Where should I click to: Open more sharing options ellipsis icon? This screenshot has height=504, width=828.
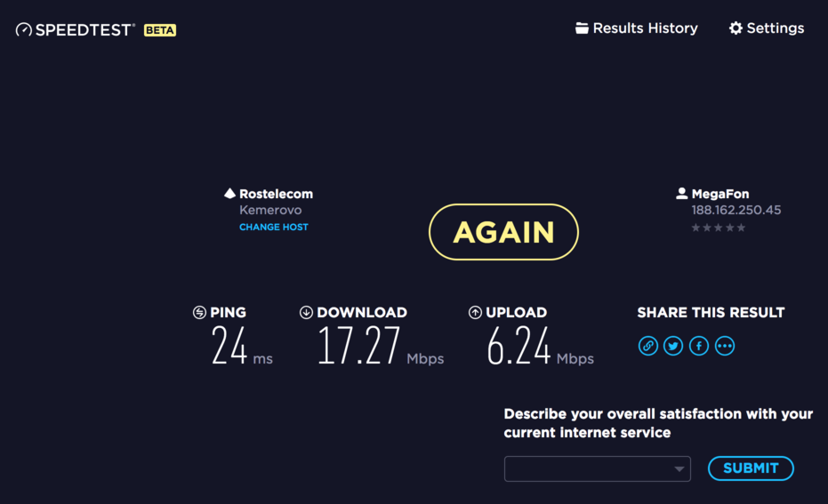pyautogui.click(x=725, y=346)
